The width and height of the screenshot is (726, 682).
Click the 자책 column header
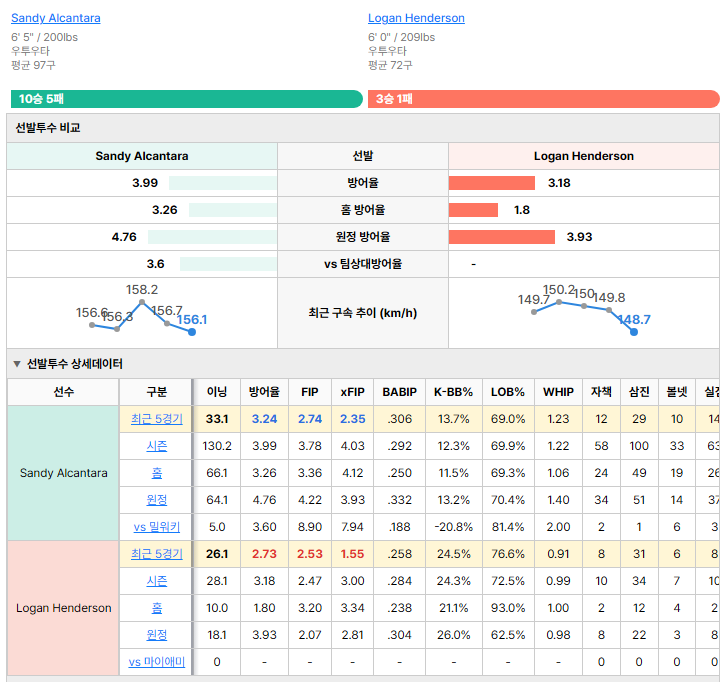coord(601,392)
